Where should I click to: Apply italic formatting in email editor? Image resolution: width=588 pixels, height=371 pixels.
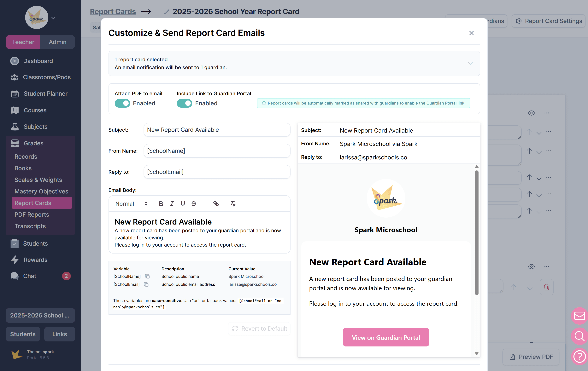point(172,204)
